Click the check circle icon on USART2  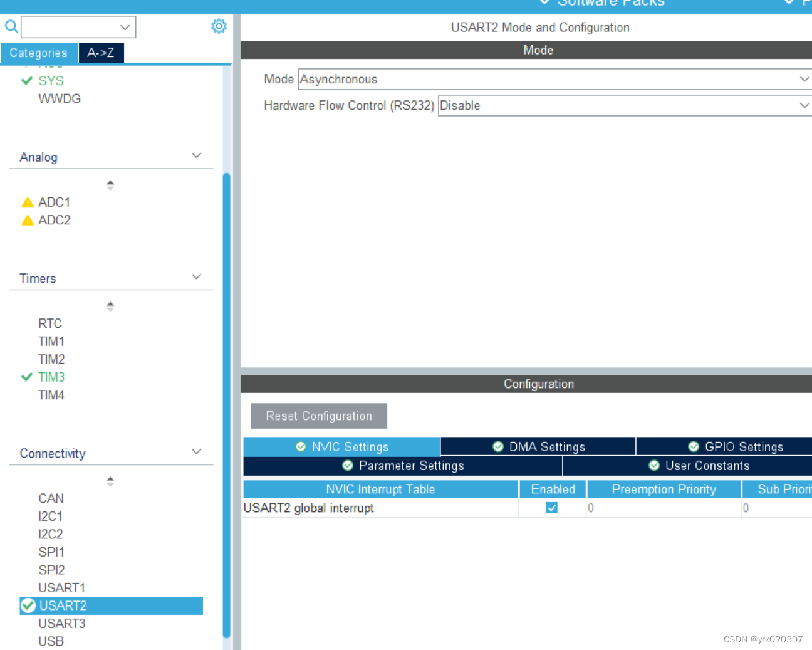pyautogui.click(x=28, y=605)
